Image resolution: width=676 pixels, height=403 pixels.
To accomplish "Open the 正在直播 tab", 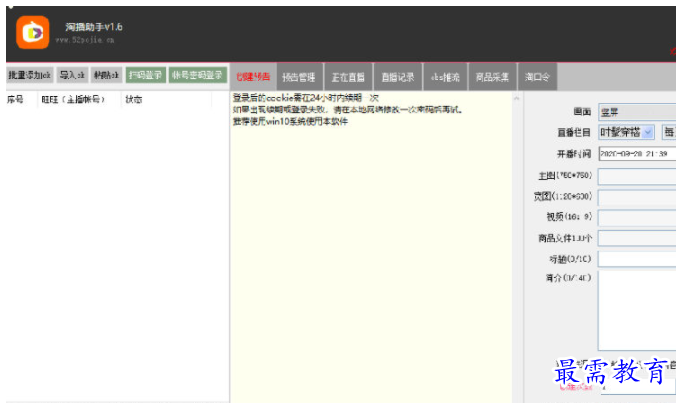I will coord(348,77).
